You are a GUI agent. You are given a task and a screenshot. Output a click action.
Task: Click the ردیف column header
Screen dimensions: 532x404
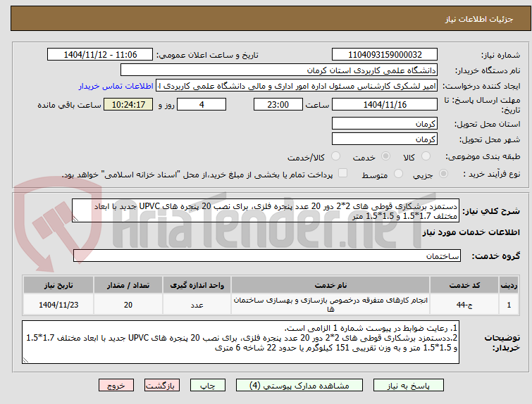tap(509, 285)
